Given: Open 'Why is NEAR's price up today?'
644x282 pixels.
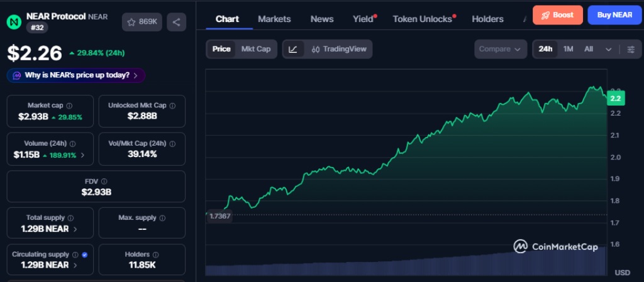Looking at the screenshot, I should (x=76, y=75).
